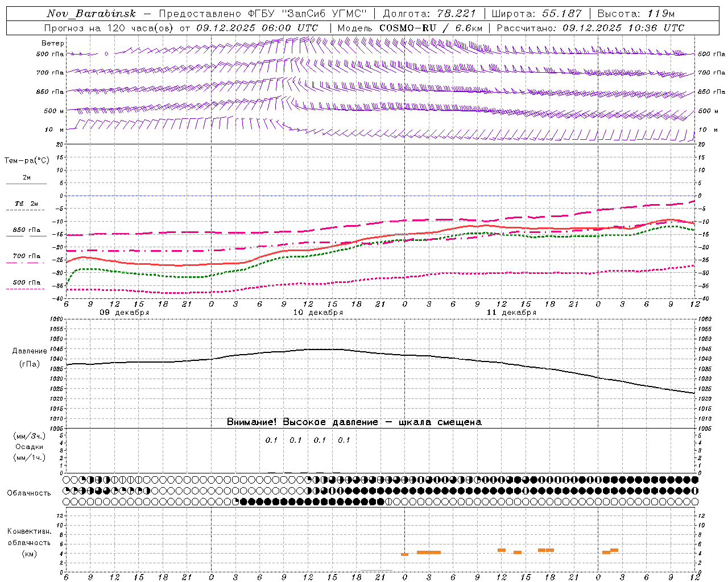Click the '(мм/1ч.)' precipitation unit label
The image size is (728, 582).
click(x=30, y=458)
